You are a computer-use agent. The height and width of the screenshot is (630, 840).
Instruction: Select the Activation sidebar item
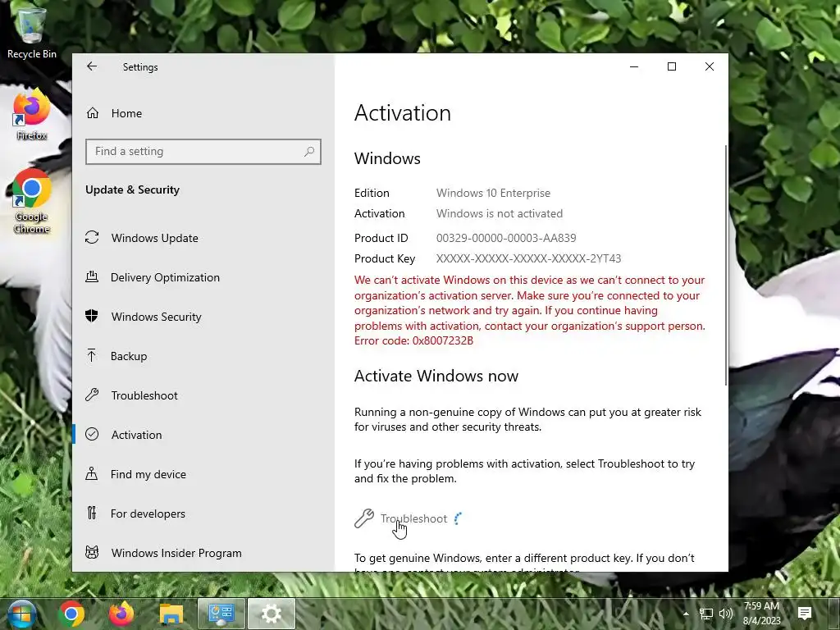[x=203, y=435]
